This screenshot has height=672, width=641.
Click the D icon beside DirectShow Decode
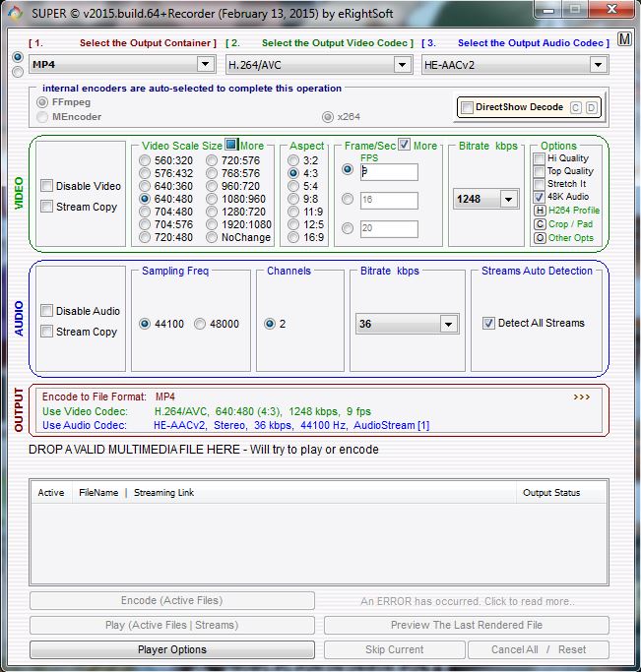(591, 107)
